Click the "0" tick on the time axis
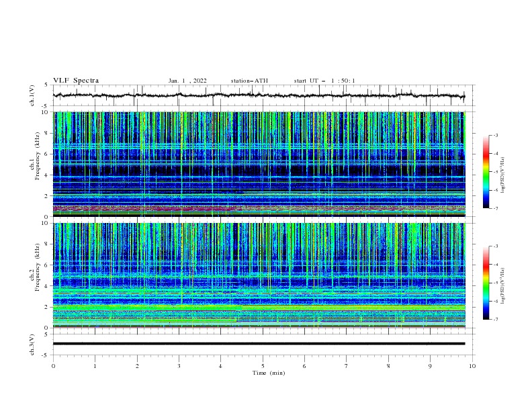 click(53, 366)
